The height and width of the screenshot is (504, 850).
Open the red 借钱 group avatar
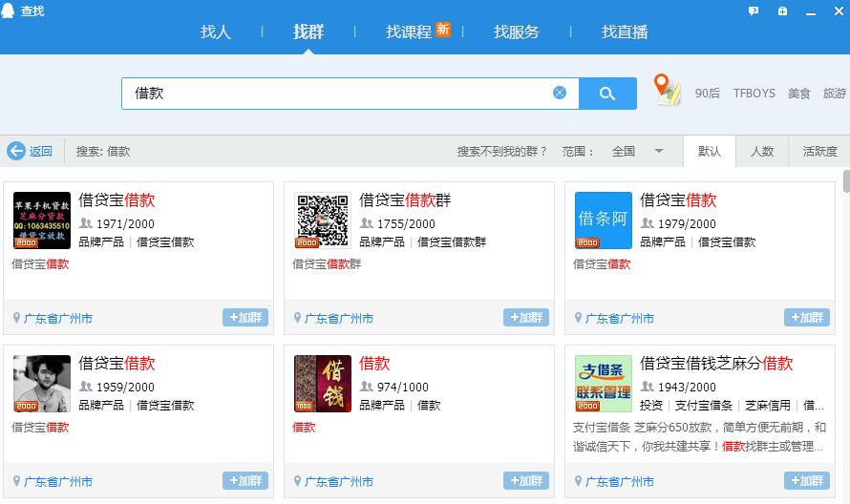point(323,384)
